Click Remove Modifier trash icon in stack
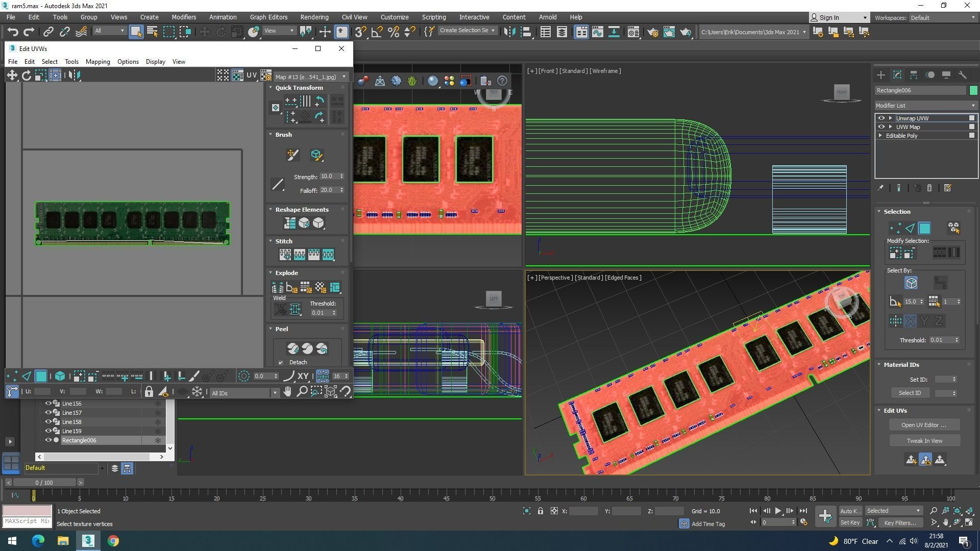Viewport: 980px width, 551px height. 929,188
